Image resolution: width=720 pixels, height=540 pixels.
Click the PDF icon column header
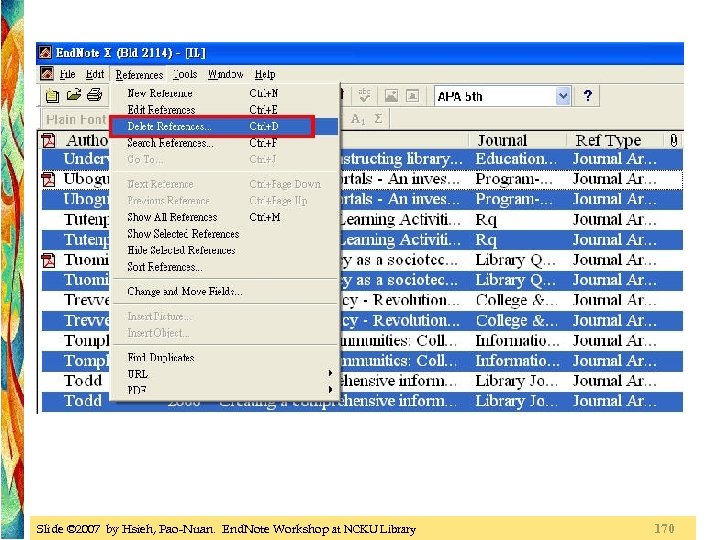pos(49,140)
